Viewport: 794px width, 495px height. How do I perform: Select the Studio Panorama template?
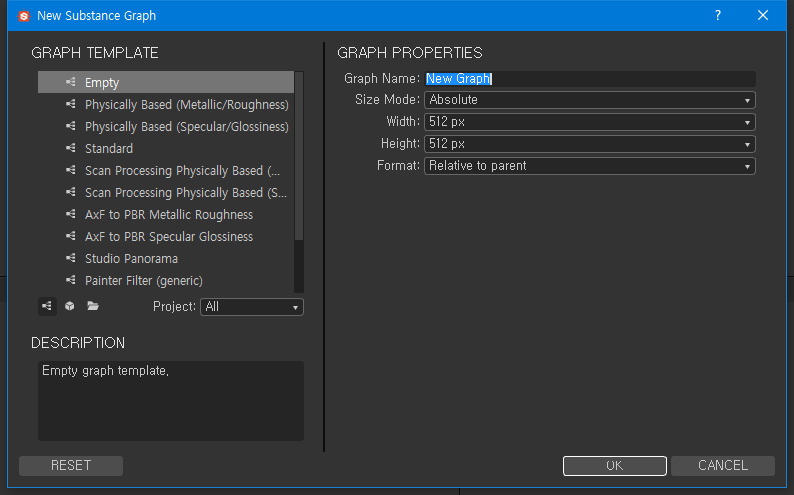(x=166, y=259)
